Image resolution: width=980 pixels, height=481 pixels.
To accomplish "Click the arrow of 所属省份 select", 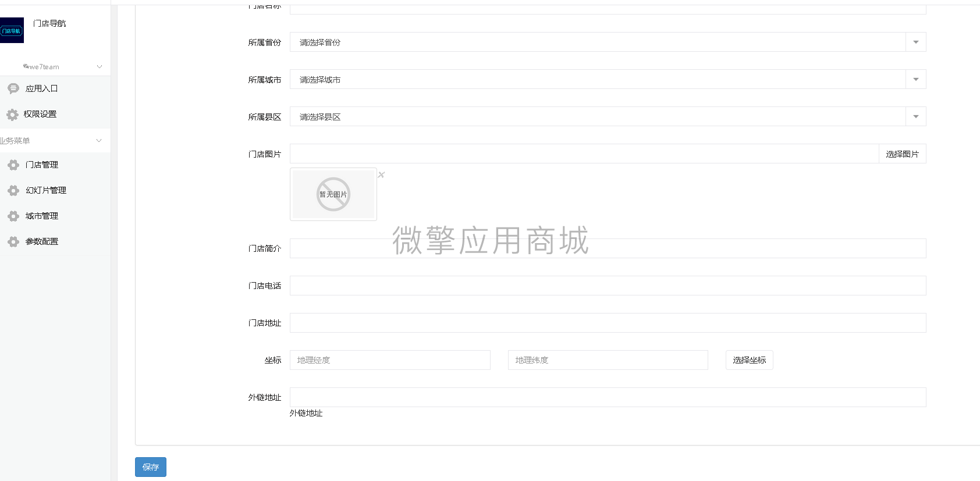I will pos(916,42).
